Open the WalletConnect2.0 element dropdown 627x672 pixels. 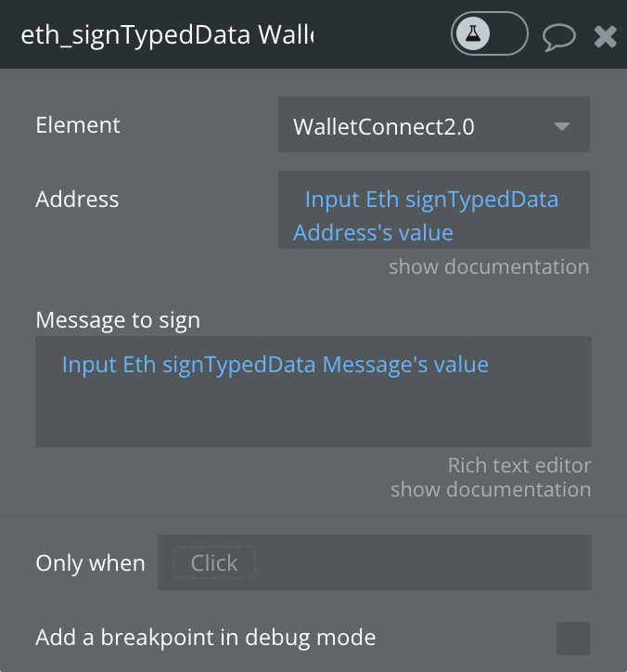pyautogui.click(x=434, y=124)
